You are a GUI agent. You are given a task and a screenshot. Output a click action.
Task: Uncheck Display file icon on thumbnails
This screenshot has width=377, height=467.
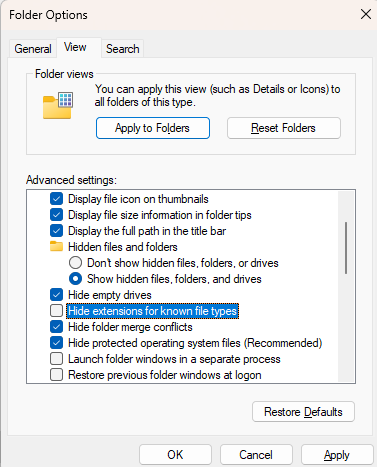coord(56,199)
